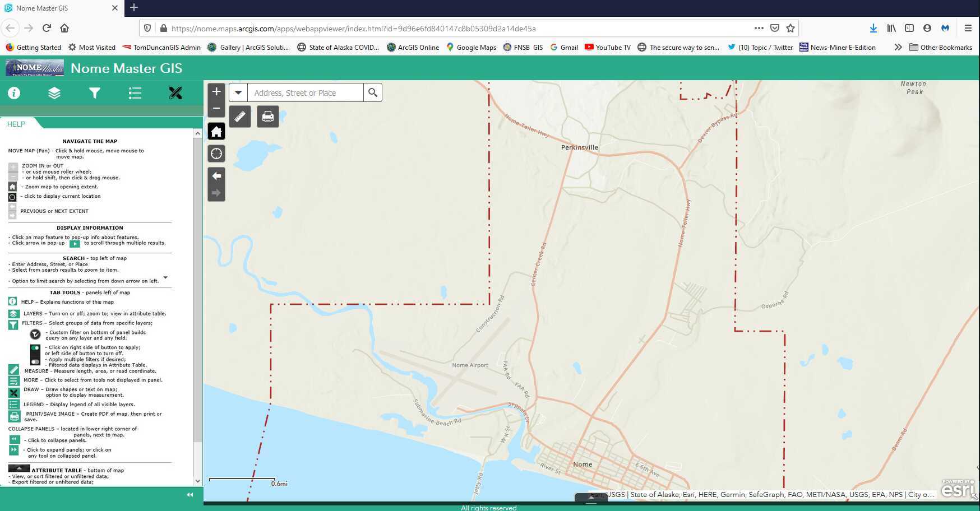This screenshot has height=511, width=980.
Task: Click the Address, Street or Place field
Action: (x=306, y=93)
